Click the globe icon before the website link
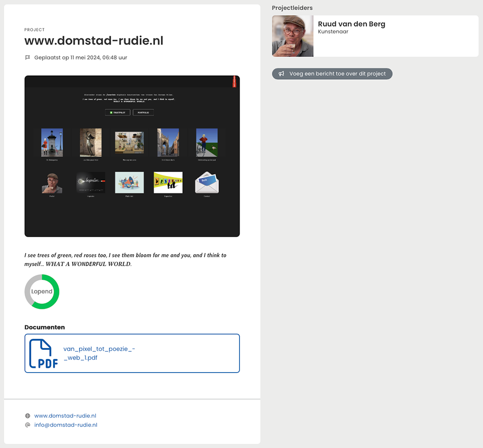Image resolution: width=483 pixels, height=448 pixels. tap(27, 415)
